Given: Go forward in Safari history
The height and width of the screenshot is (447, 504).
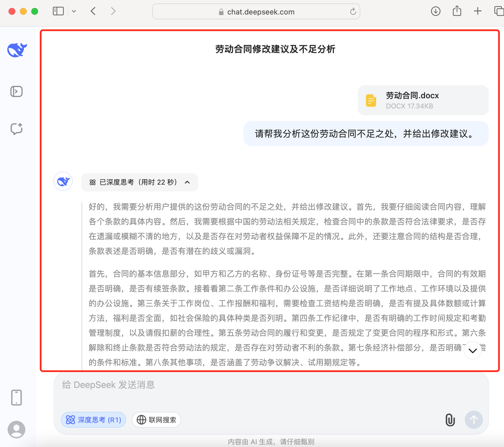Looking at the screenshot, I should click(113, 11).
